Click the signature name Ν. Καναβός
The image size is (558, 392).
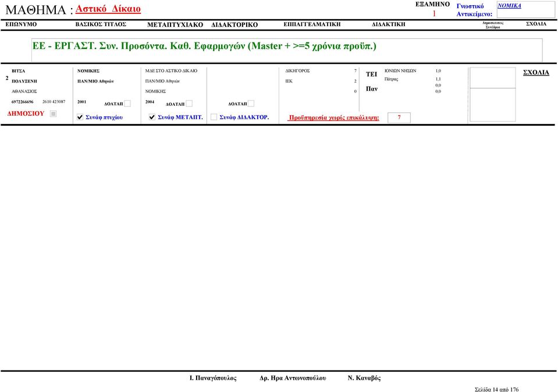click(x=364, y=378)
